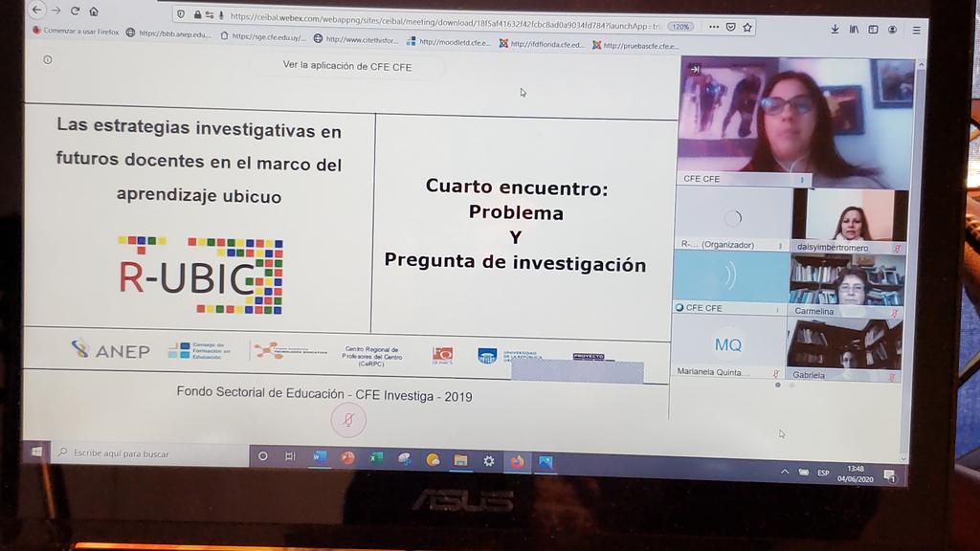This screenshot has width=980, height=551.
Task: Click the Webex panel vertical scrollbar up arrow
Action: click(x=921, y=64)
